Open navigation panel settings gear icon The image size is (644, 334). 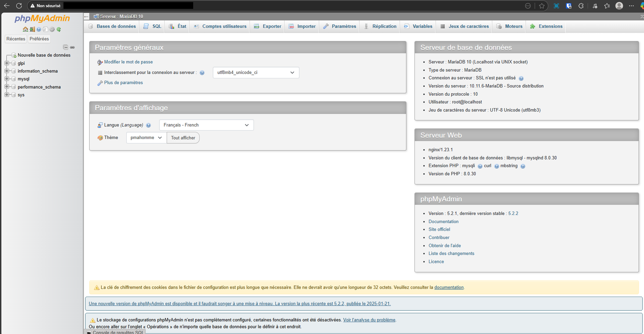(52, 29)
